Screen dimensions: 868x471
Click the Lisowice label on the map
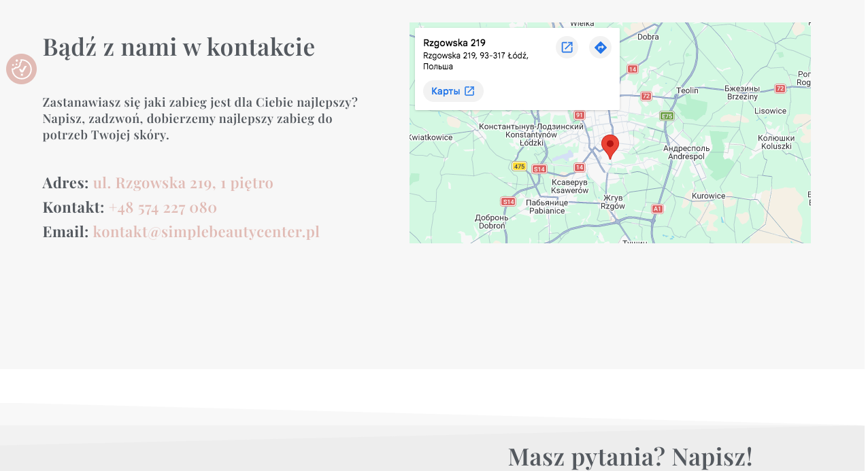click(770, 111)
